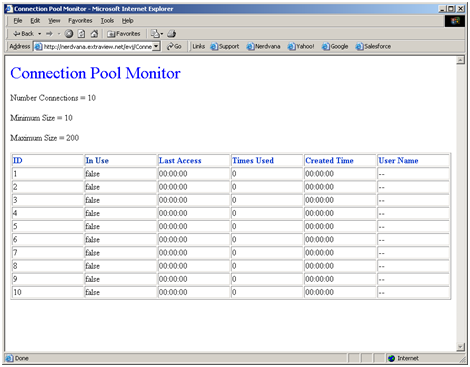Click the Print icon in the toolbar
The image size is (470, 367).
click(171, 34)
